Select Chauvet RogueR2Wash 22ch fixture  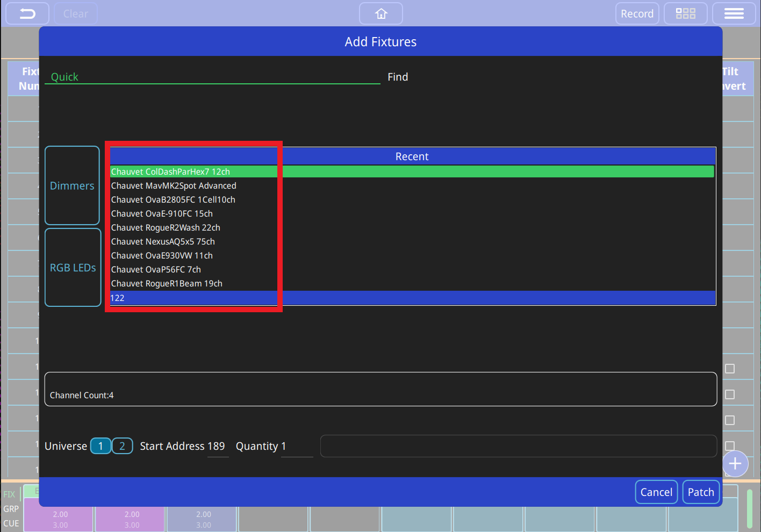[166, 228]
